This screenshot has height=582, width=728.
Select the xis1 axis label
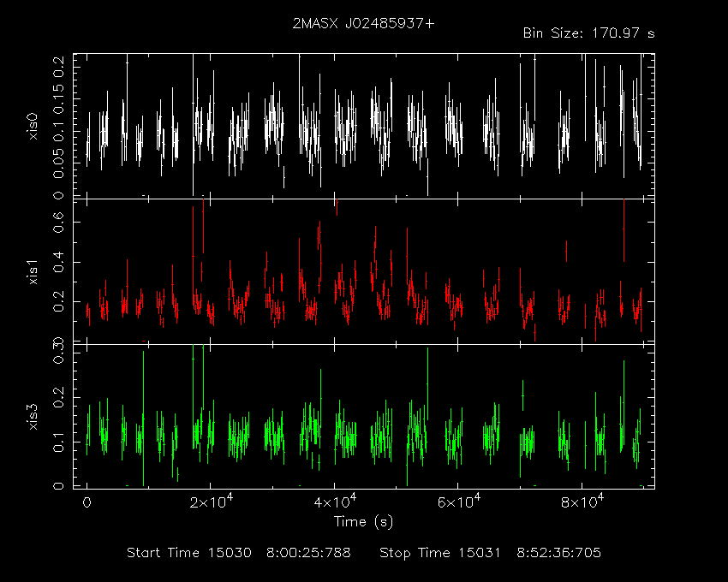click(x=33, y=272)
